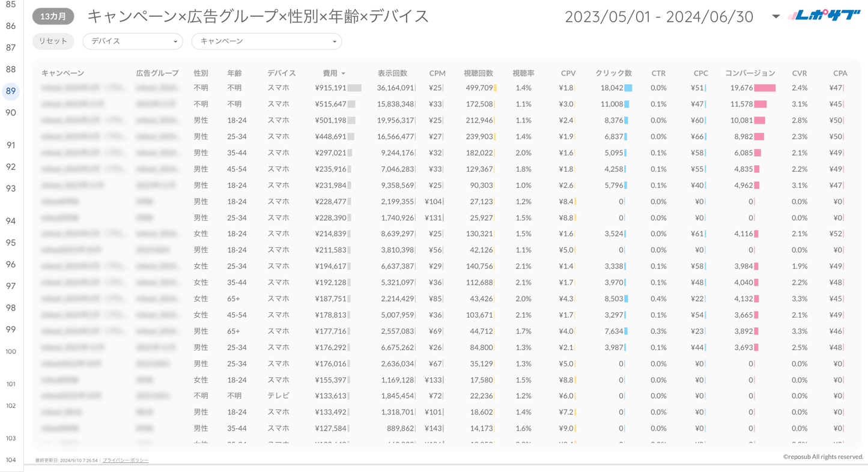The height and width of the screenshot is (472, 868).
Task: Sort by the CPV column header
Action: [x=568, y=73]
